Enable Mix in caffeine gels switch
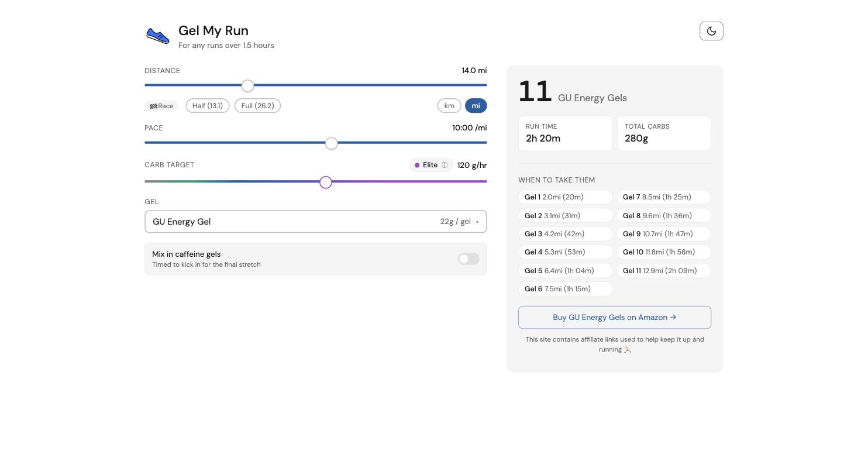The image size is (868, 475). pyautogui.click(x=469, y=259)
